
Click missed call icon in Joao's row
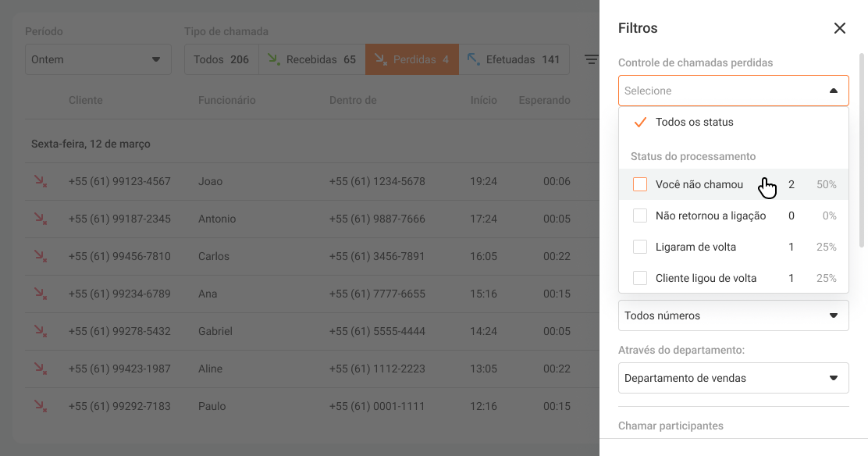tap(40, 181)
